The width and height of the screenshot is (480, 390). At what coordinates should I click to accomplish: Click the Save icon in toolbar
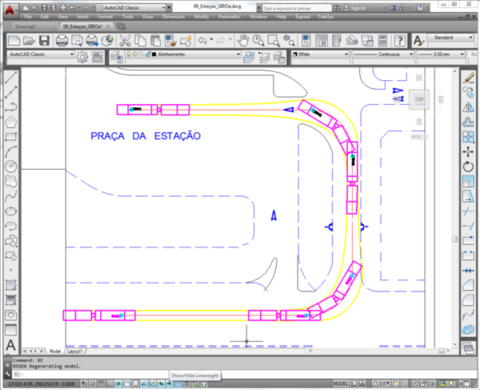click(44, 41)
